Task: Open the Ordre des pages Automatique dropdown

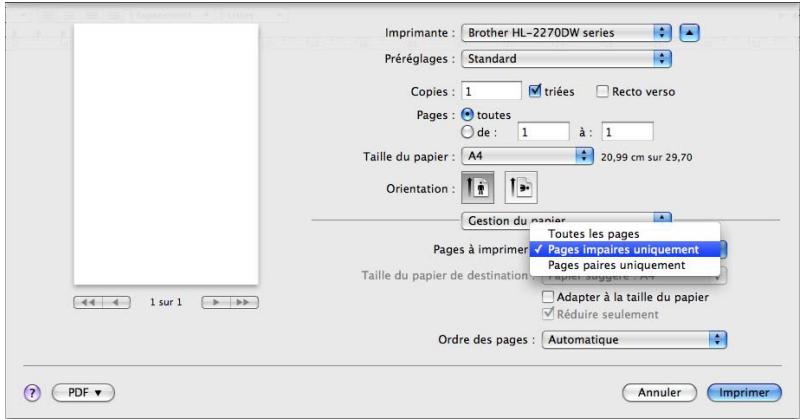Action: pos(634,339)
